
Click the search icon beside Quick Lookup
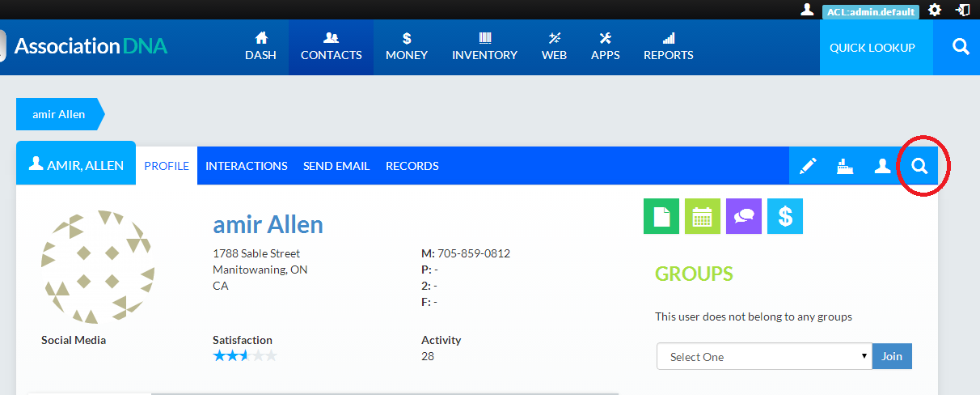961,48
